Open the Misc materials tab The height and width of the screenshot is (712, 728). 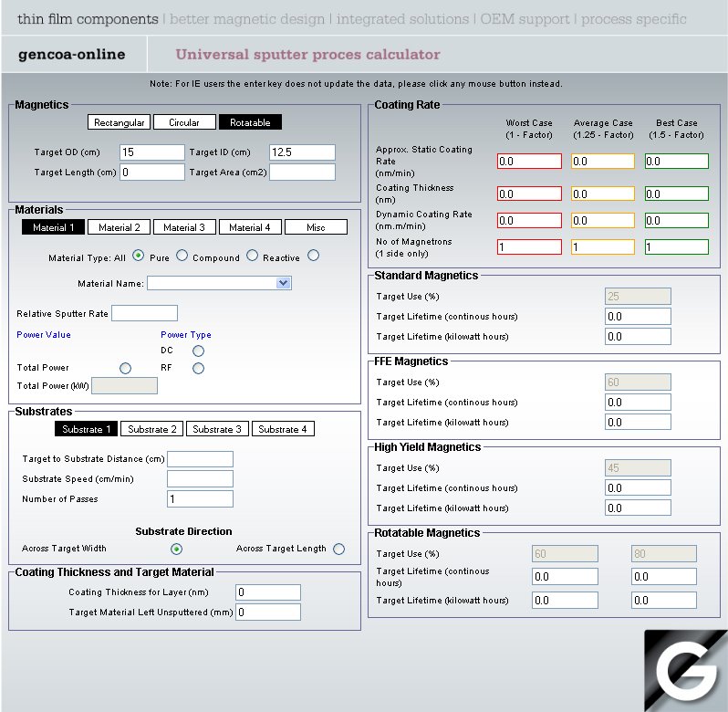(316, 227)
